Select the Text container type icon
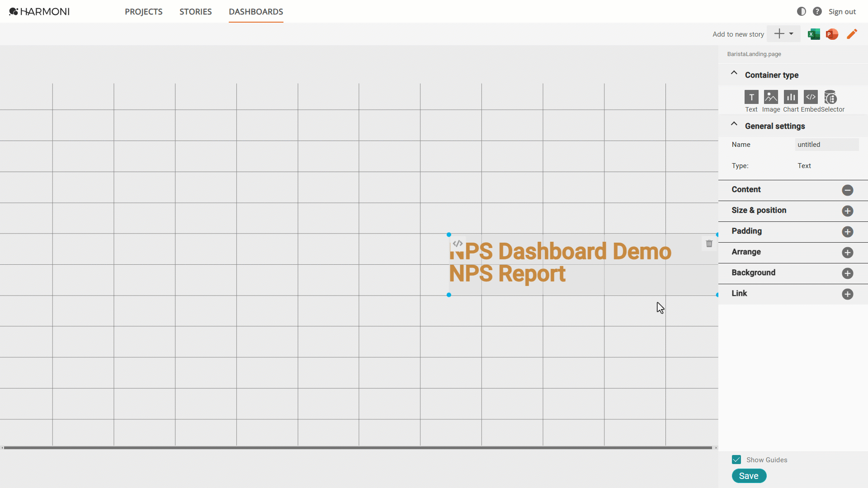868x488 pixels. coord(751,97)
